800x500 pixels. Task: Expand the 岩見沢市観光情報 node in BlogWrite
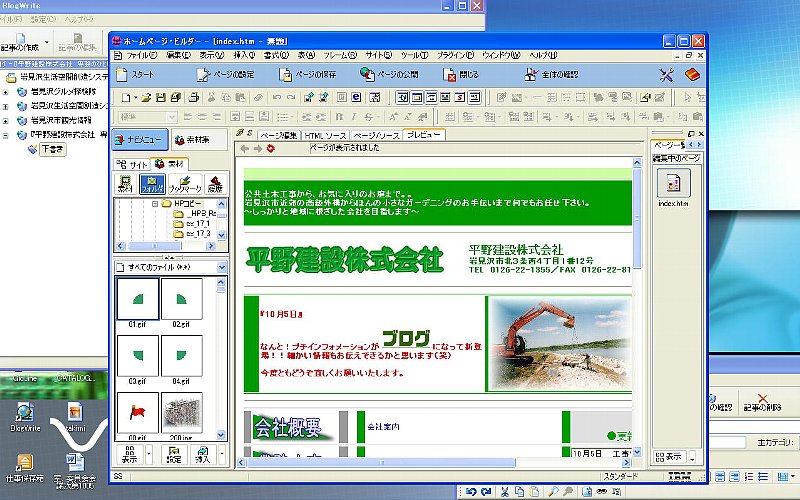click(x=6, y=121)
